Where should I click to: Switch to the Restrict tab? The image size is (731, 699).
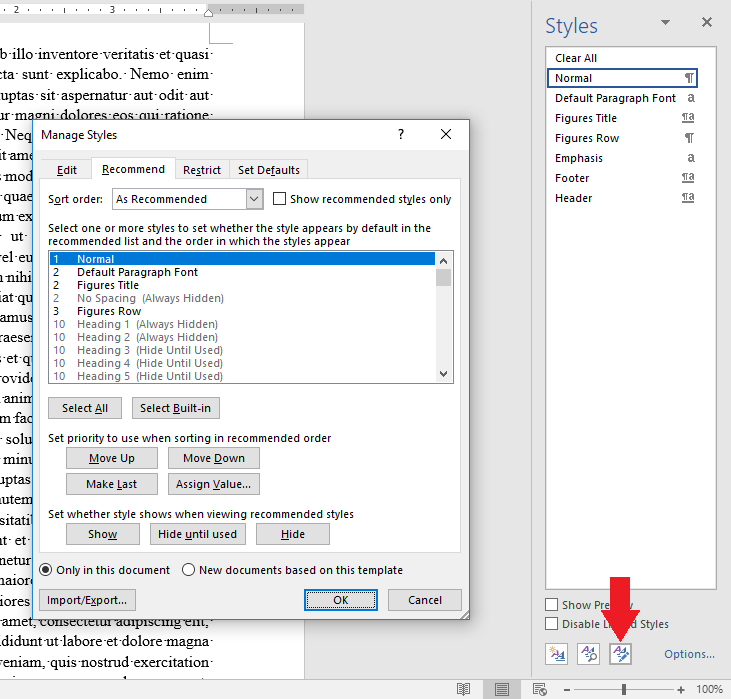point(202,170)
